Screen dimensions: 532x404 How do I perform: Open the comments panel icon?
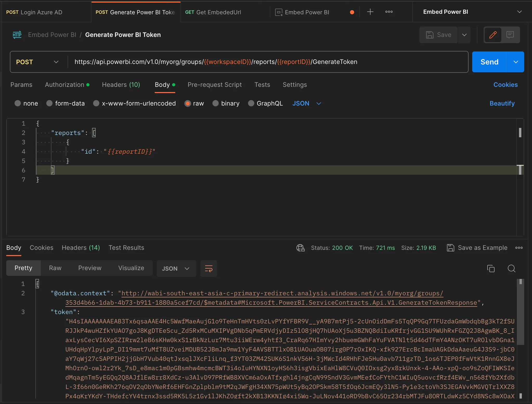click(x=510, y=35)
